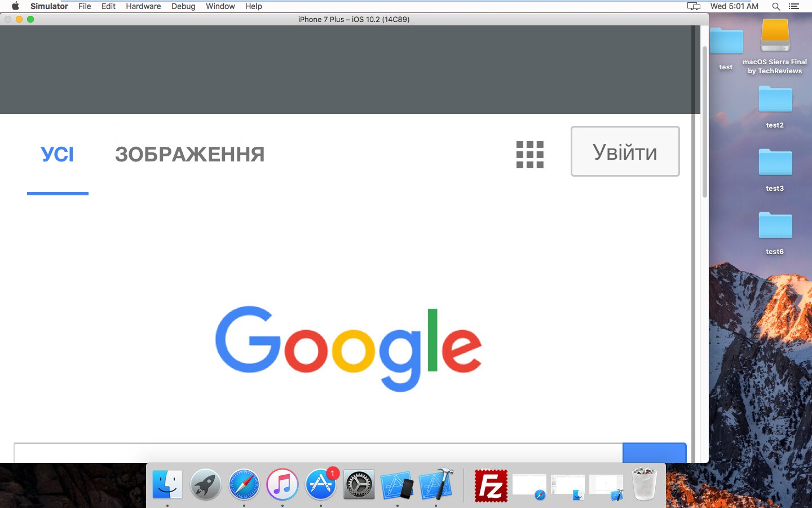Screen dimensions: 812x508
Task: Click the Simulator window title text
Action: tap(354, 19)
